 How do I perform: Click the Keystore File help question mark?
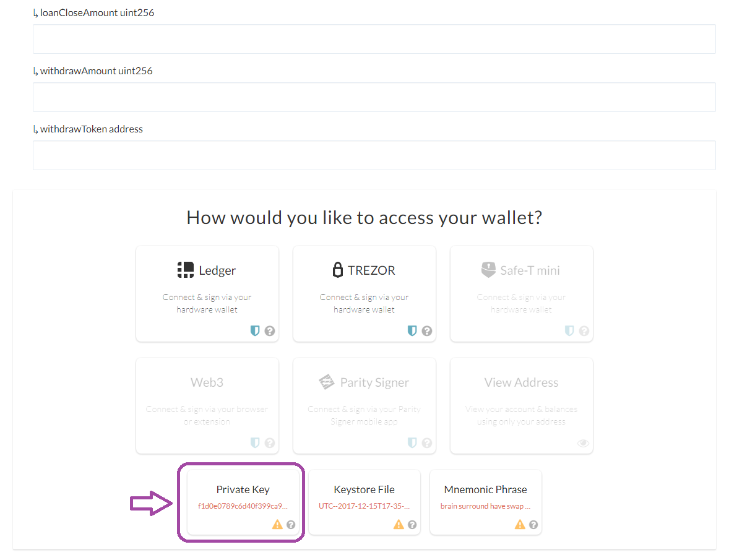412,525
